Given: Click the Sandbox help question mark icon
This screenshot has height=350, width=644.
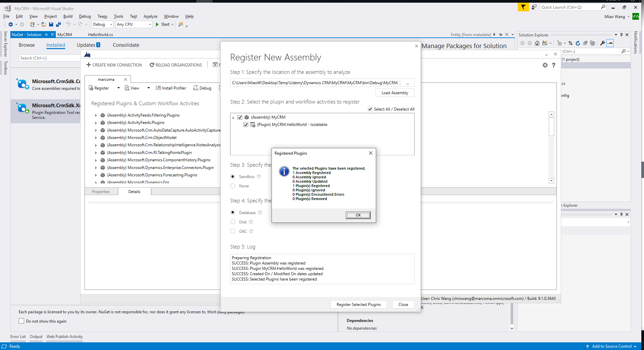Looking at the screenshot, I should [x=259, y=176].
